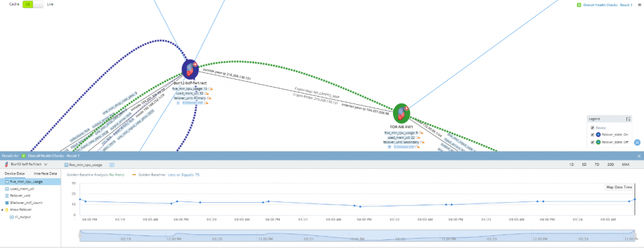The image size is (644, 248).
Task: Select five_min_cpu_usage in device data list
Action: (x=30, y=181)
